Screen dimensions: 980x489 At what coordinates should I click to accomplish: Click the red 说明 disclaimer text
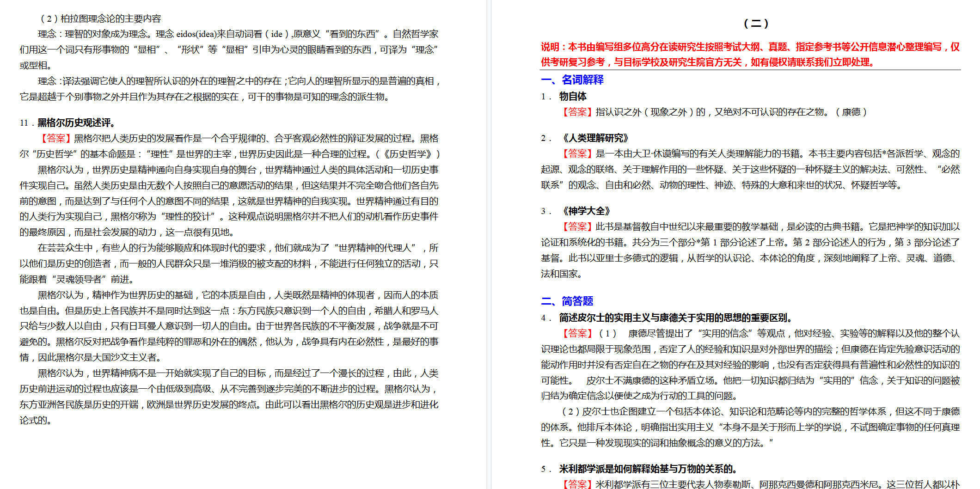pyautogui.click(x=750, y=55)
